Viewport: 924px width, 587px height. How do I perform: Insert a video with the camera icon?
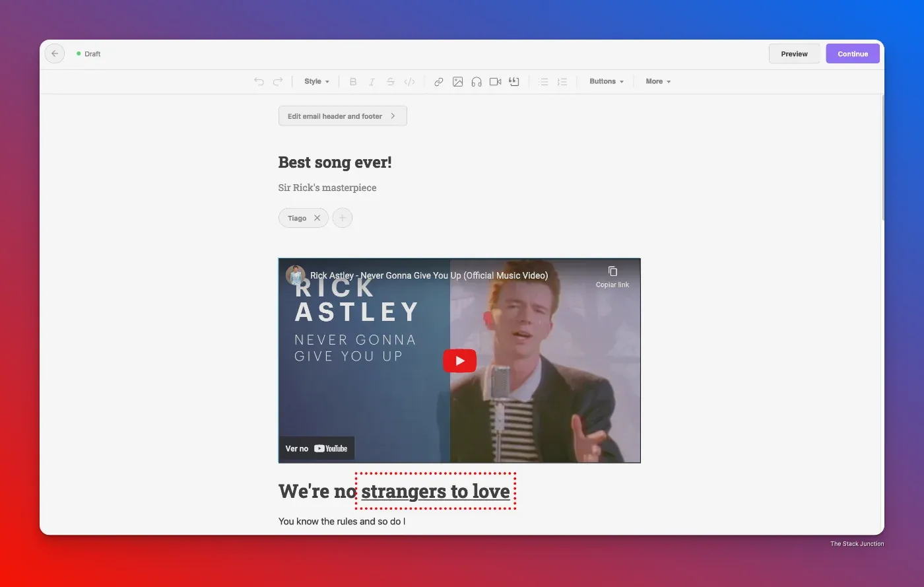(495, 82)
